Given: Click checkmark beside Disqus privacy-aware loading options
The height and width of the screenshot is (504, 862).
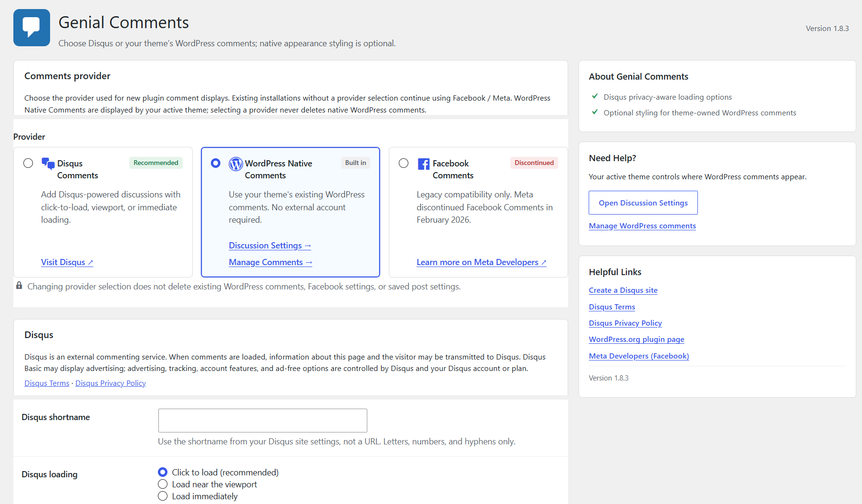Looking at the screenshot, I should pos(595,96).
